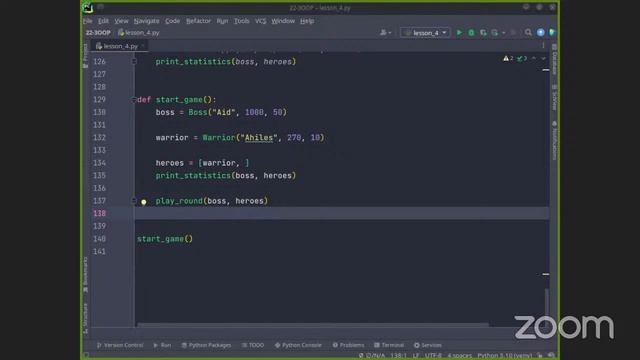Click the horizontal editor scrollbar
This screenshot has height=360, width=640.
point(313,325)
